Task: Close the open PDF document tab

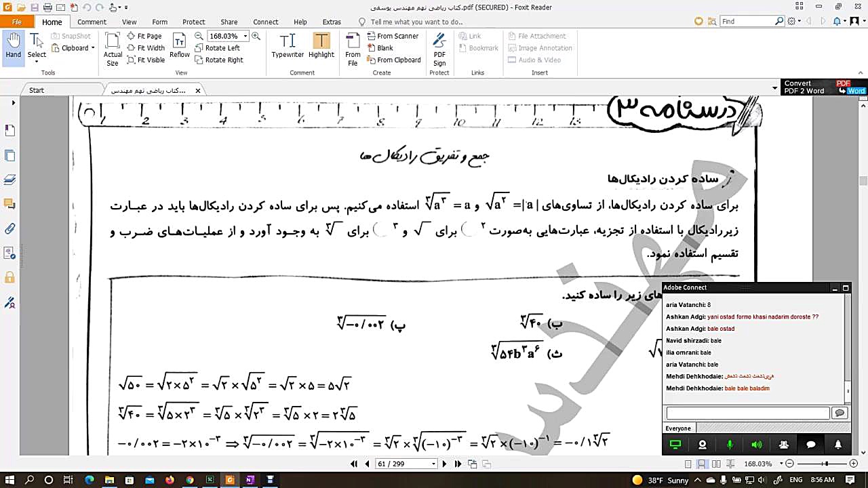Action: [x=198, y=90]
